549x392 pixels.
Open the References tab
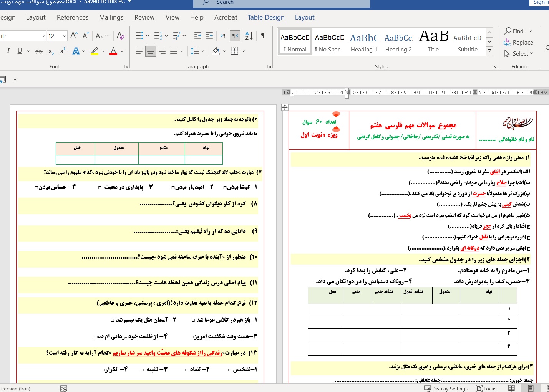tap(73, 17)
